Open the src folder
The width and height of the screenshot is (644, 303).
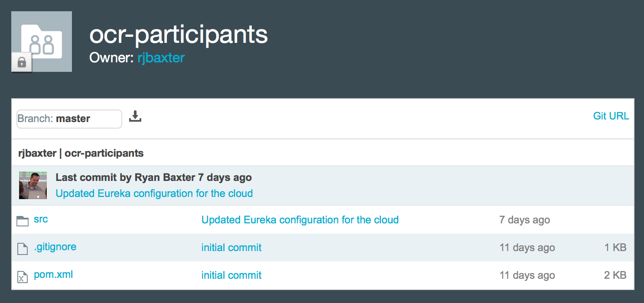coord(41,219)
